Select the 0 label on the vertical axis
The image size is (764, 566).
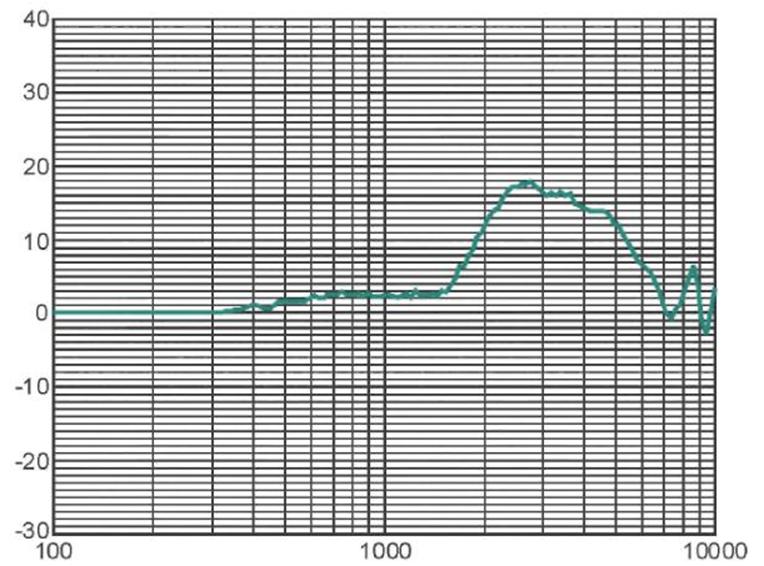point(41,313)
